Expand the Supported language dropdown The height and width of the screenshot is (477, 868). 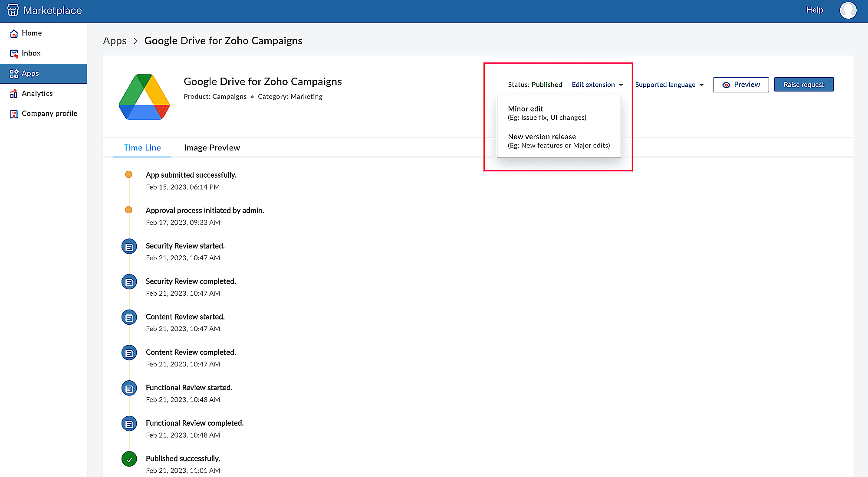(x=669, y=85)
